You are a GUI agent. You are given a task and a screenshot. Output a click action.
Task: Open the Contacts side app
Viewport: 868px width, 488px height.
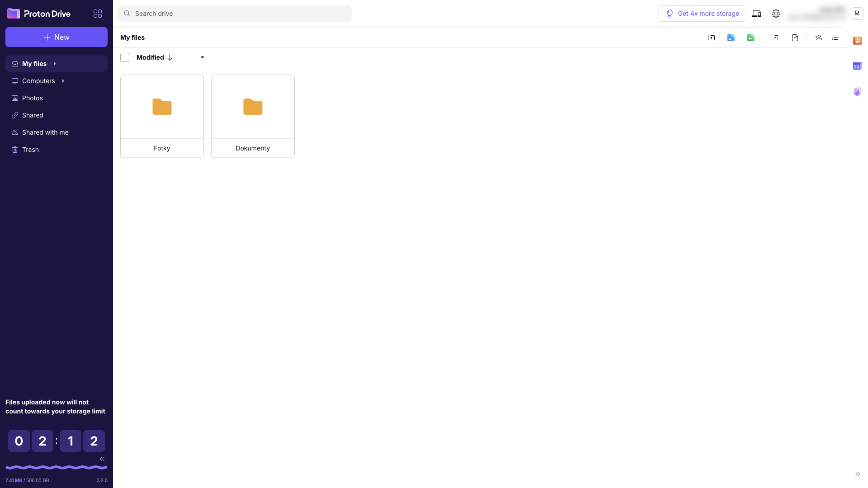tap(858, 41)
